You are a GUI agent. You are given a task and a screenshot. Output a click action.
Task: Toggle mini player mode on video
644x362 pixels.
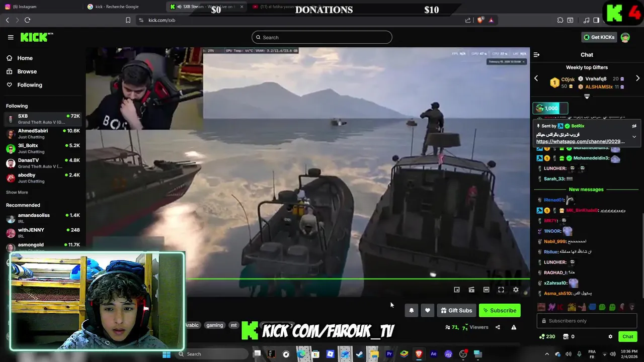click(x=457, y=290)
